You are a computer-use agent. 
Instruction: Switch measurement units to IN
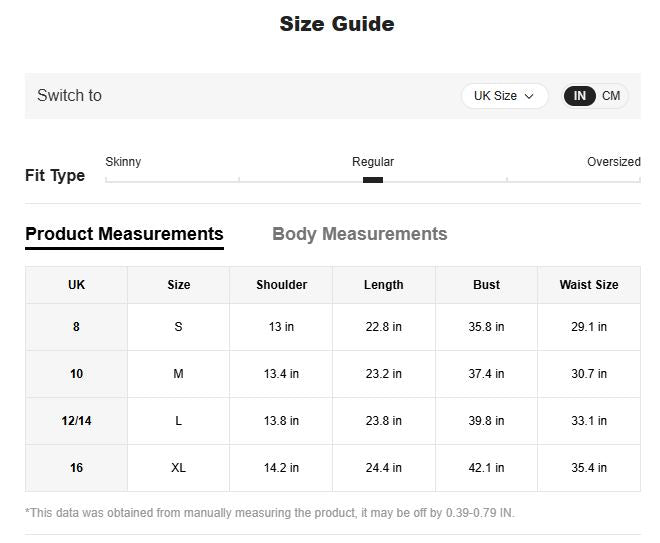click(x=580, y=96)
